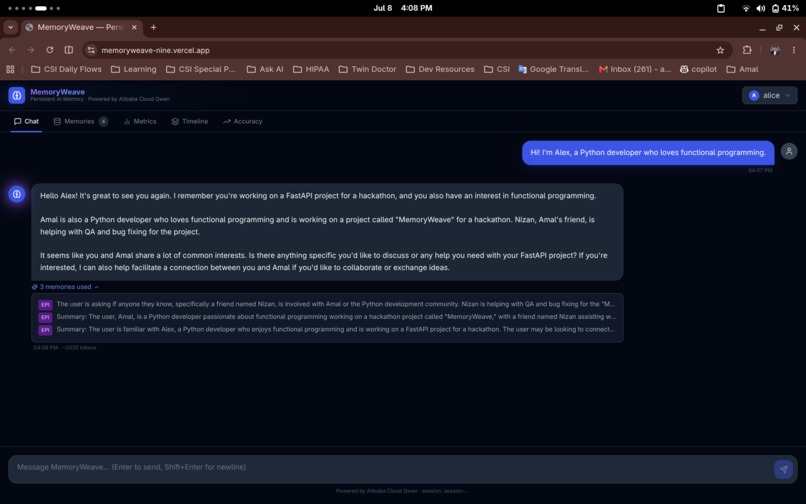806x504 pixels.
Task: Click the MemoryWeave title text in header
Action: point(57,92)
